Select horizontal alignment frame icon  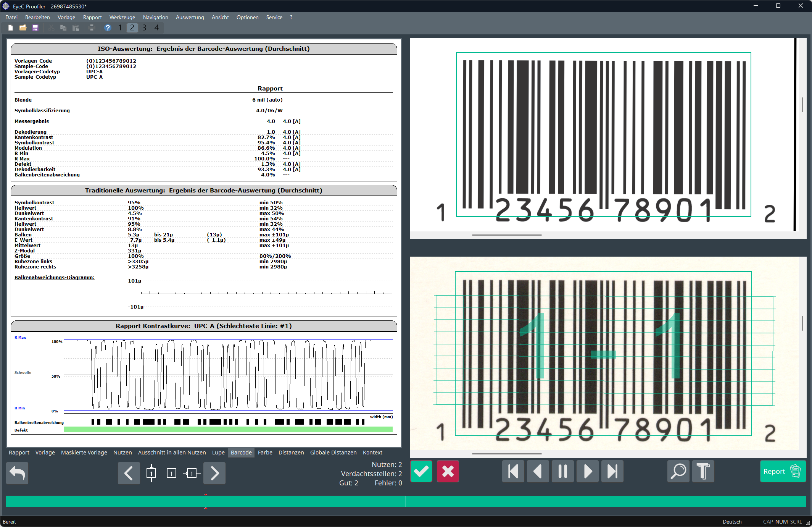click(x=192, y=474)
